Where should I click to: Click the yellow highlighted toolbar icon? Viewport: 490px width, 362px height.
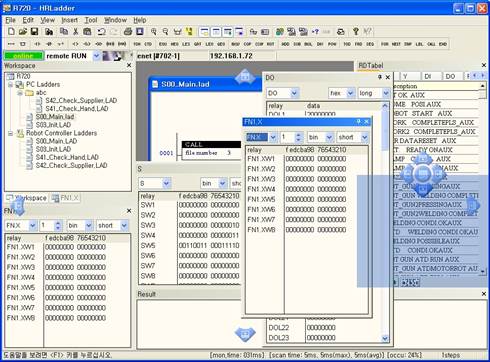(189, 32)
